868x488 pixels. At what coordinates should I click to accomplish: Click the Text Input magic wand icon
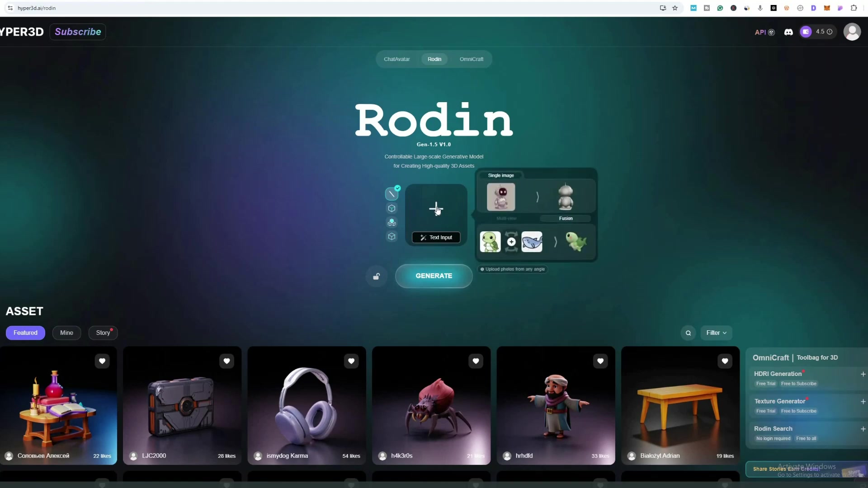pyautogui.click(x=423, y=237)
